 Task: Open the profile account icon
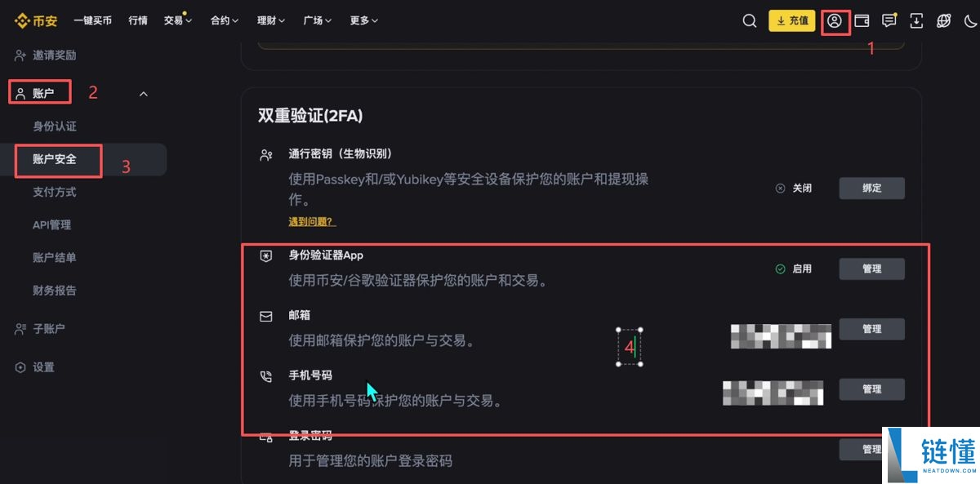835,21
